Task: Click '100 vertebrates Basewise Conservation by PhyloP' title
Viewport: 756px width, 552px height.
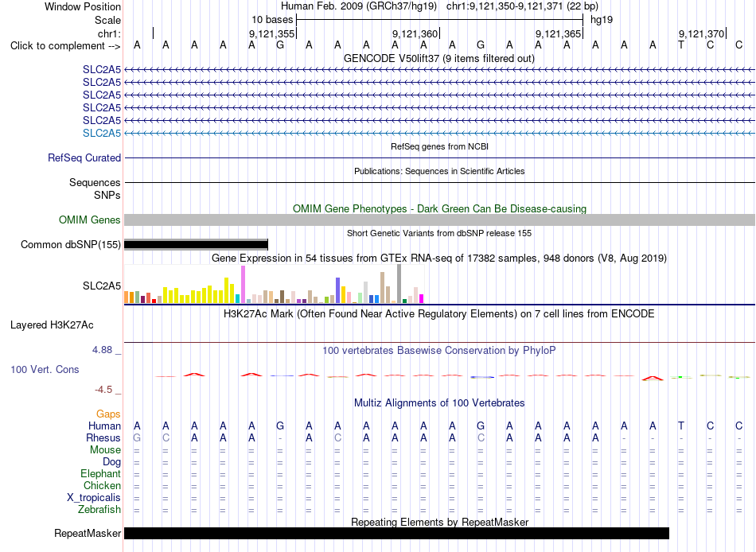Action: 439,351
